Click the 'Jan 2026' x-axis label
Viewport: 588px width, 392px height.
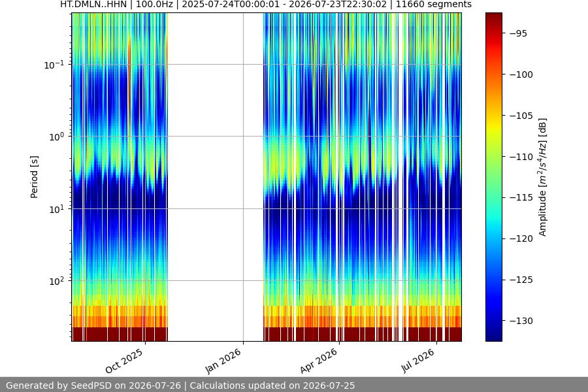click(x=223, y=361)
